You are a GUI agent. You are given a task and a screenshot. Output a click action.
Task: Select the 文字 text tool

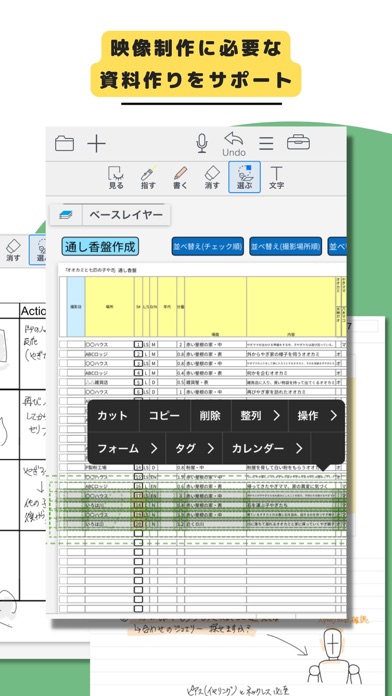tap(276, 178)
